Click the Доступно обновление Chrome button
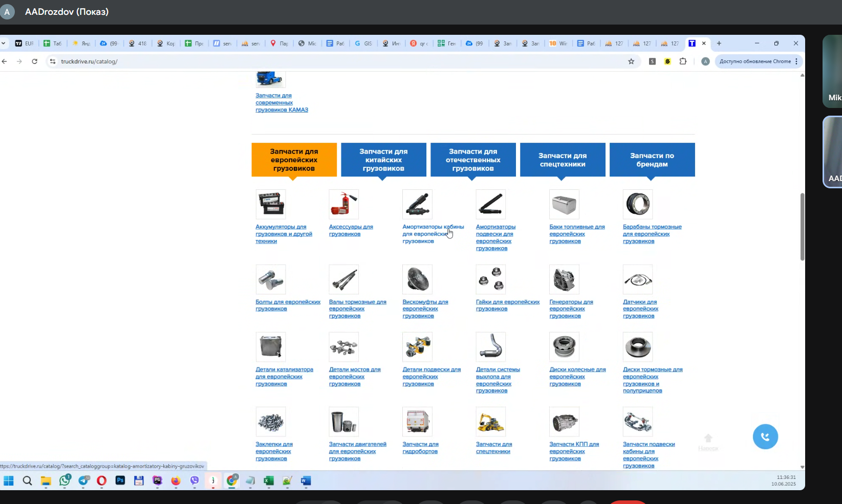The image size is (842, 504). pos(755,61)
